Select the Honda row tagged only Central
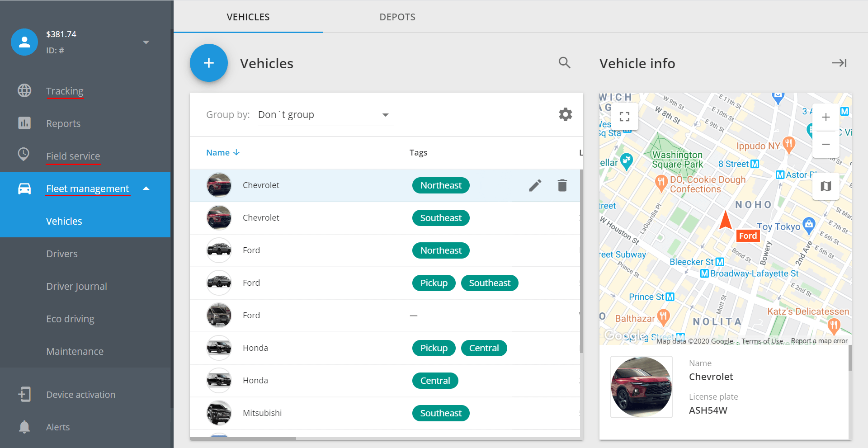The height and width of the screenshot is (448, 868). pyautogui.click(x=385, y=381)
